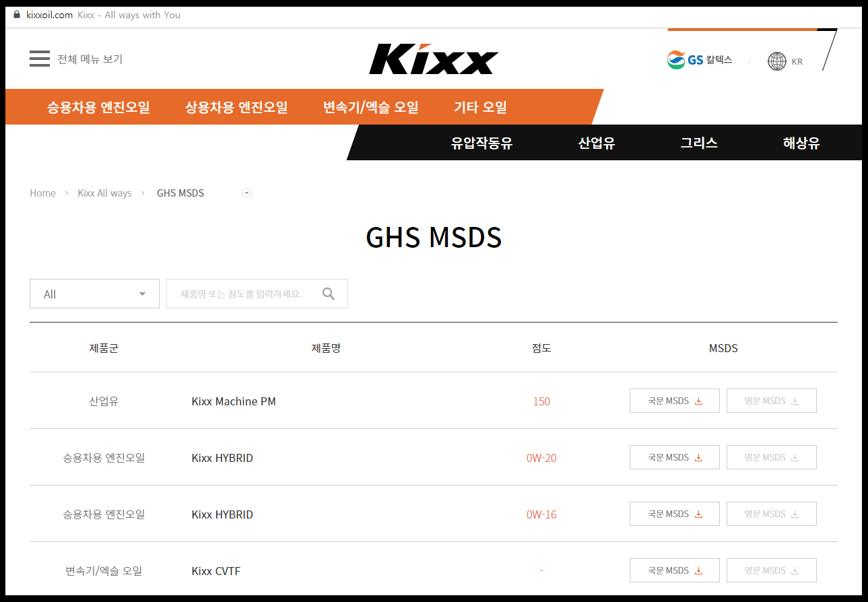The width and height of the screenshot is (868, 602).
Task: Click the GHS MSDS page heading
Action: [x=434, y=238]
